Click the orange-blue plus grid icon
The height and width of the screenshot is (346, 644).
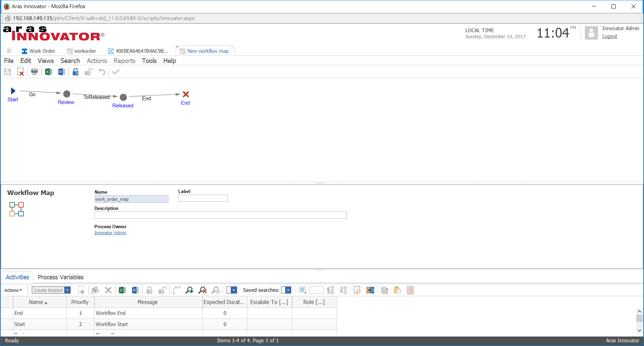coord(370,290)
